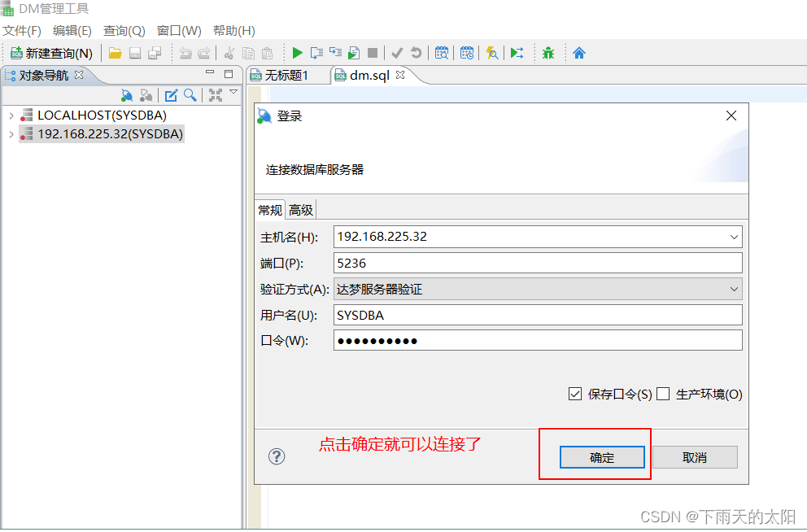This screenshot has width=807, height=532.
Task: Maximize the 对象导航 panel
Action: click(229, 73)
